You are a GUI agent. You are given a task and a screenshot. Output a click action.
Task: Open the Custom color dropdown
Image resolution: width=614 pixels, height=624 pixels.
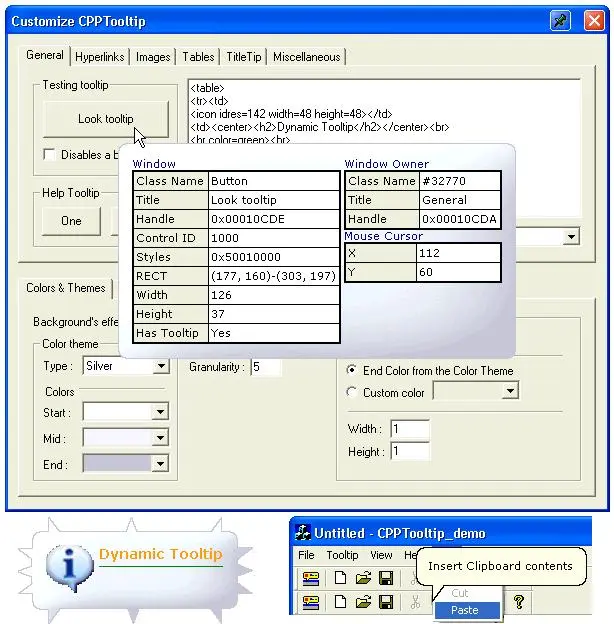[510, 391]
